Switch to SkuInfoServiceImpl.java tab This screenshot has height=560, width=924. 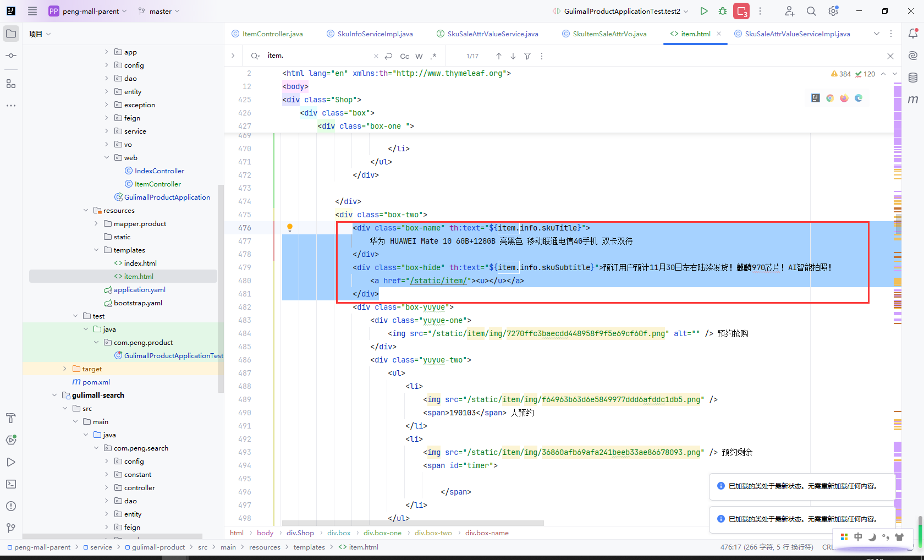coord(370,34)
